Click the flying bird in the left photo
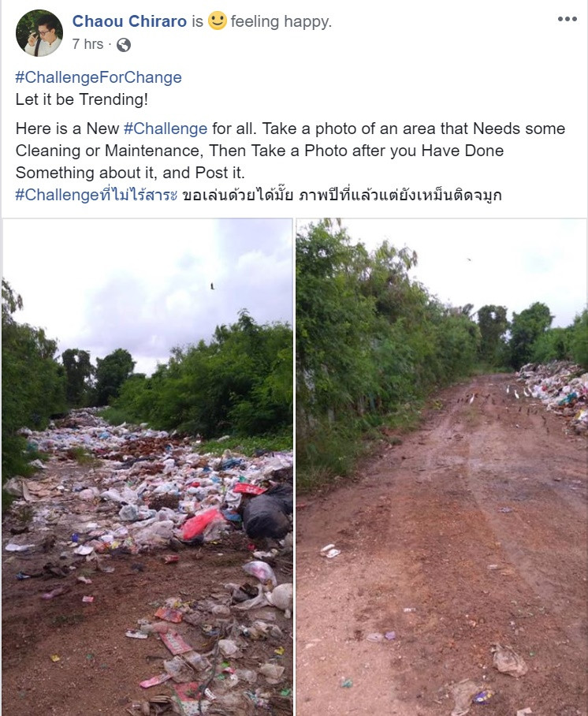 [212, 286]
